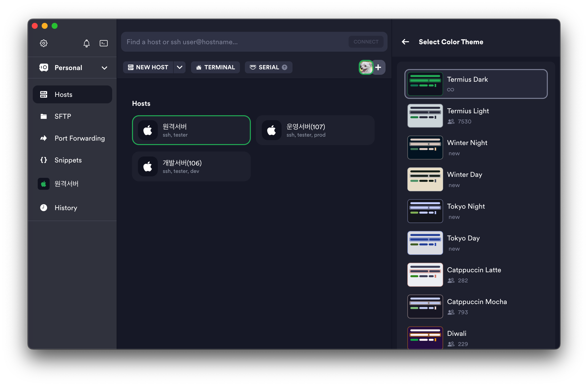Go to SFTP section
This screenshot has width=588, height=386.
point(63,116)
